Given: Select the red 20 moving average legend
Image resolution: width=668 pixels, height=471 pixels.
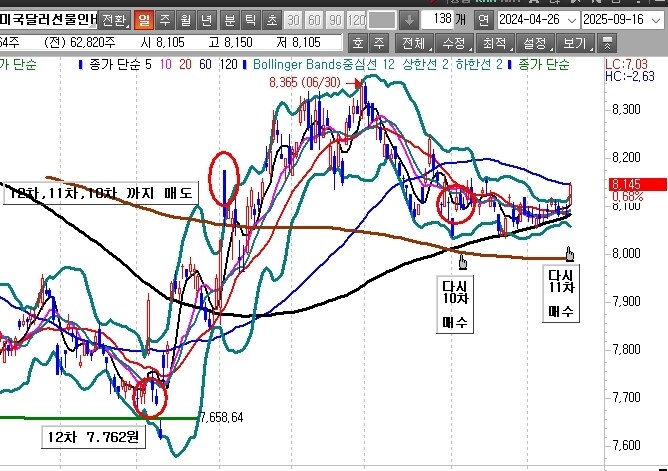Looking at the screenshot, I should point(185,65).
